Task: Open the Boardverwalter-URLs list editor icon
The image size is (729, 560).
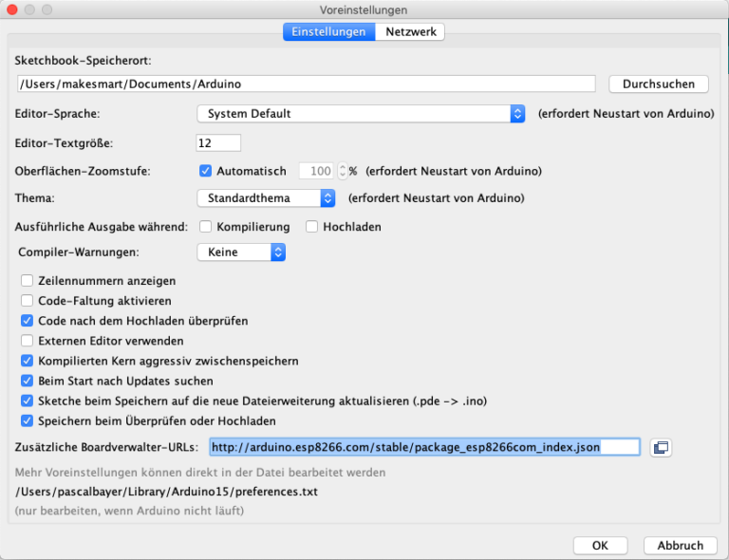Action: 661,447
